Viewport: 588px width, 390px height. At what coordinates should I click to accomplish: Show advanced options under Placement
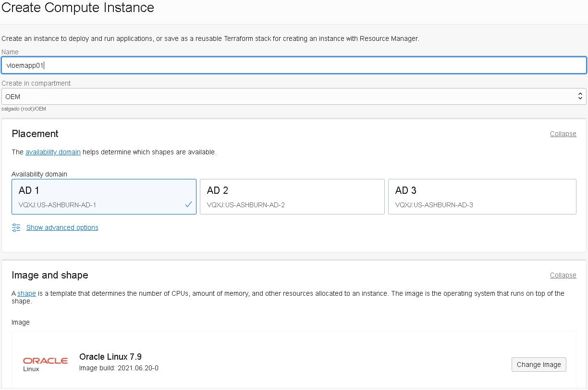point(62,227)
